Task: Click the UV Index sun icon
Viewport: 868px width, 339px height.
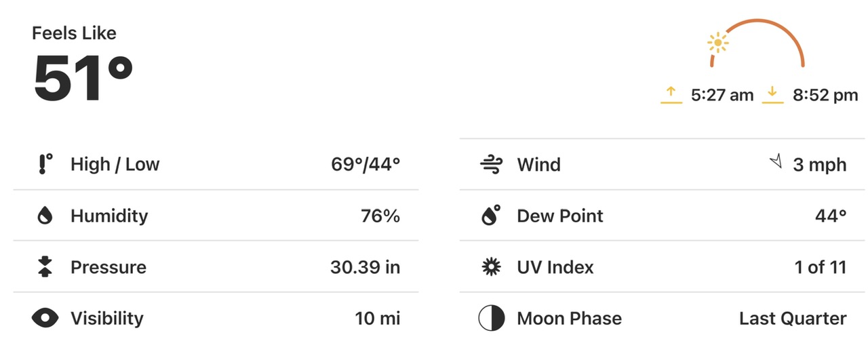Action: click(490, 267)
